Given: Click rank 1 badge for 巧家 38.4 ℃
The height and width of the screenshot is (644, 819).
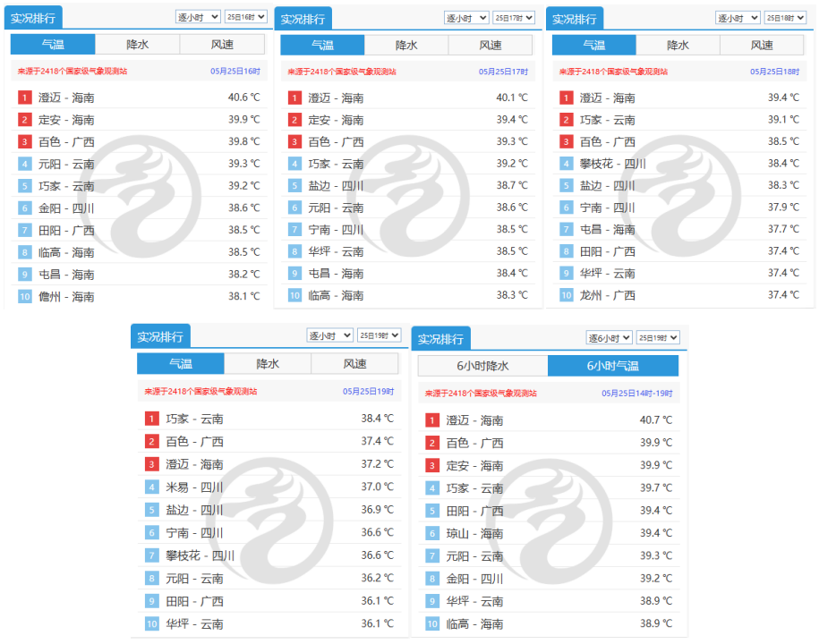Looking at the screenshot, I should click(x=151, y=419).
